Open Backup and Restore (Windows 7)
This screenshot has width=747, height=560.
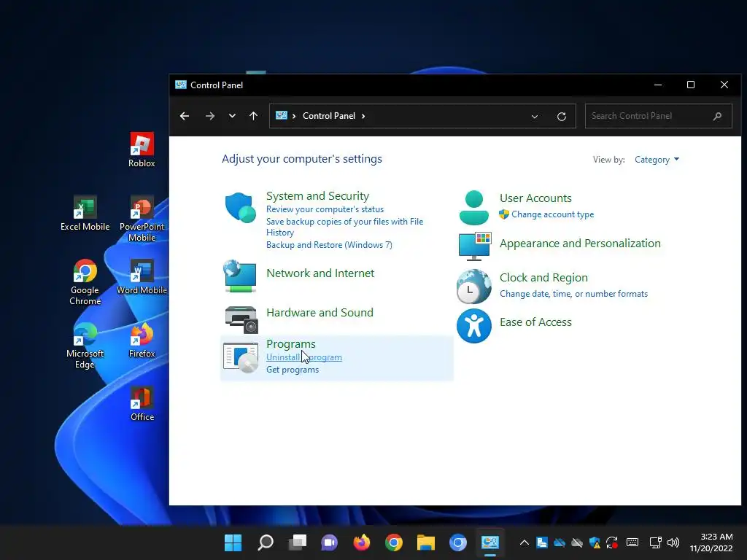(x=329, y=245)
